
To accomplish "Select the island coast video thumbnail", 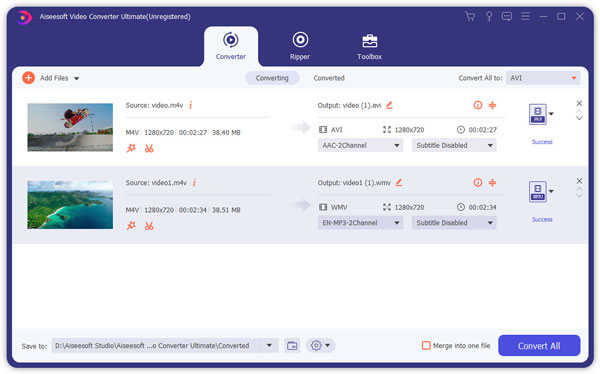I will pyautogui.click(x=70, y=205).
